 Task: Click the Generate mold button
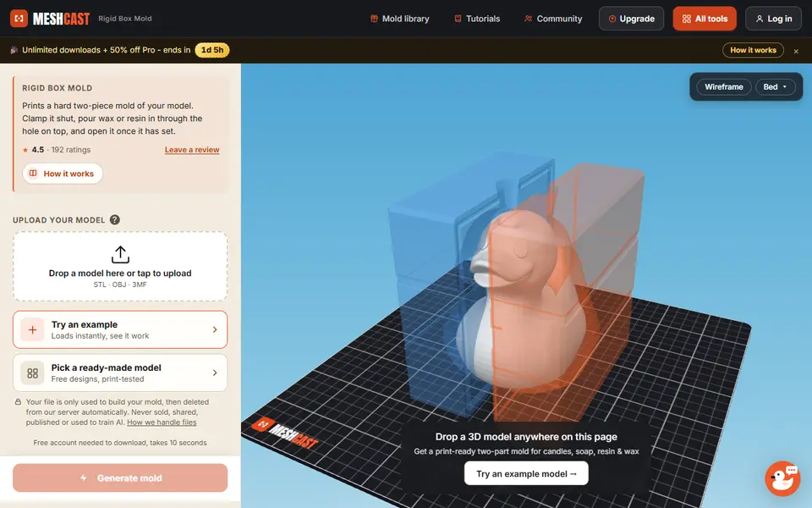[x=120, y=478]
